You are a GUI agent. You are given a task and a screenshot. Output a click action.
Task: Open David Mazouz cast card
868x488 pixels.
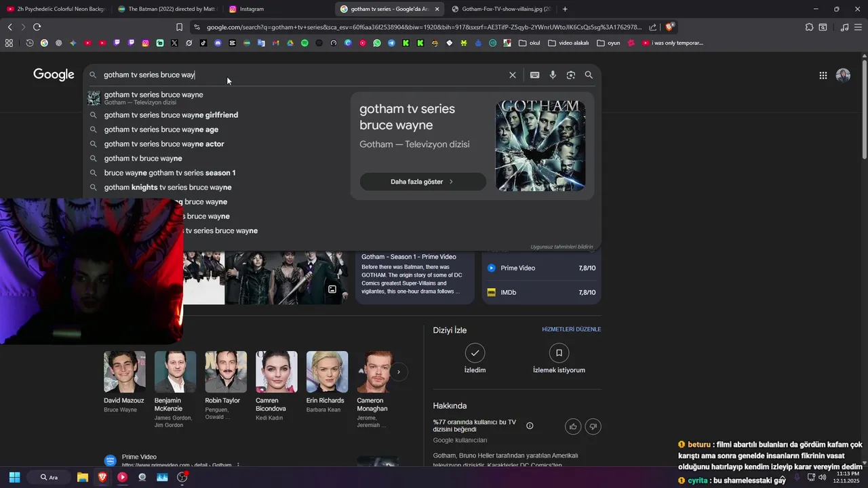coord(124,382)
